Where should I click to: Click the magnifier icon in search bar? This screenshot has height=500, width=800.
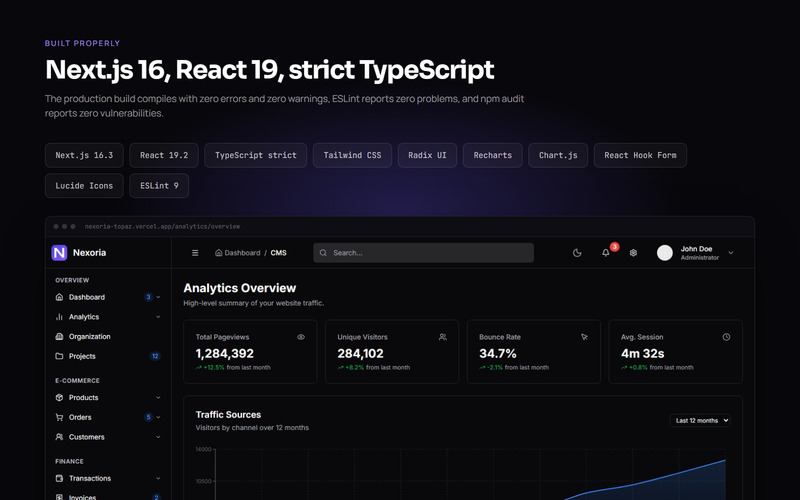click(323, 253)
